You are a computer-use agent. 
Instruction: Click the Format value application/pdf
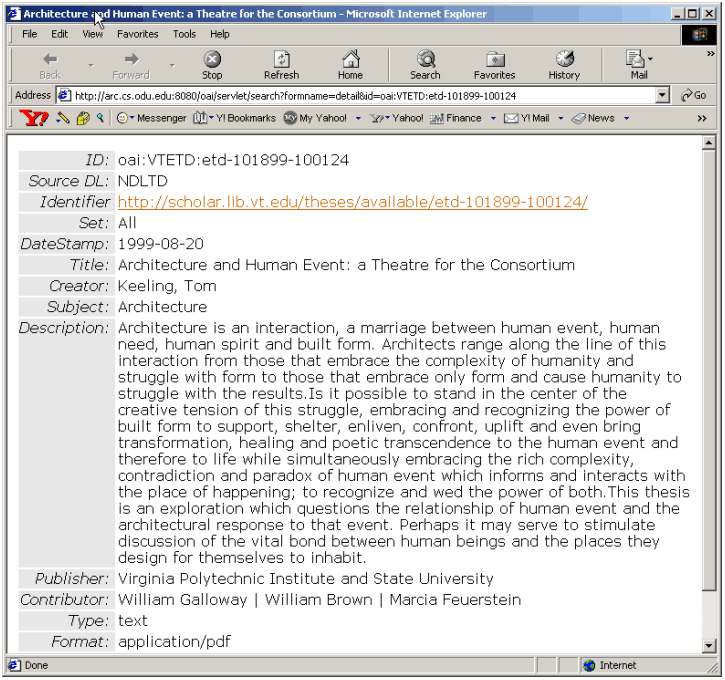(x=174, y=642)
